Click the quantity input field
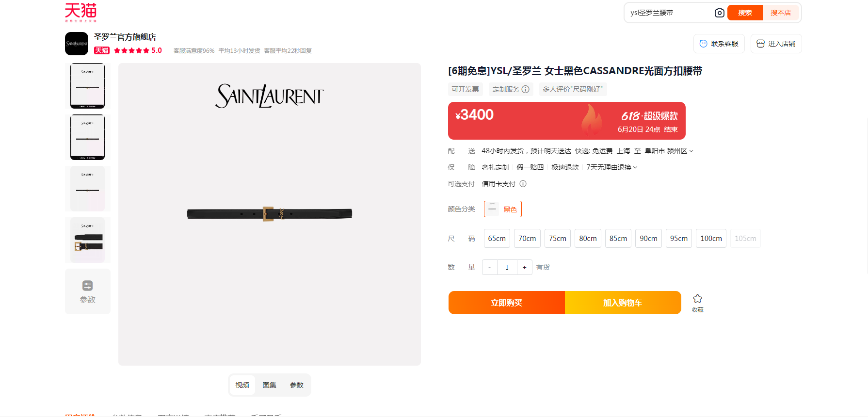This screenshot has height=418, width=868. [507, 267]
